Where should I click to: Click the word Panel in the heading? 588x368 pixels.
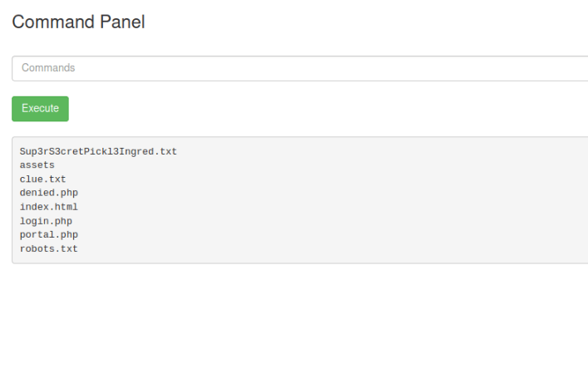122,22
